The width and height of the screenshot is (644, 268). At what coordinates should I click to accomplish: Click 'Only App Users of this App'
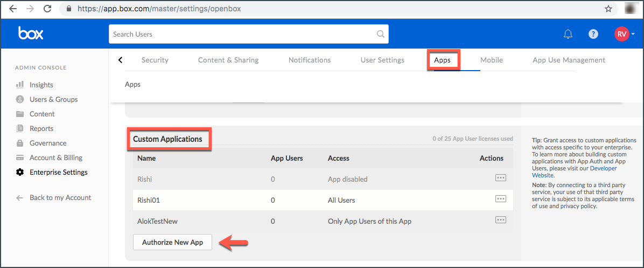(369, 221)
